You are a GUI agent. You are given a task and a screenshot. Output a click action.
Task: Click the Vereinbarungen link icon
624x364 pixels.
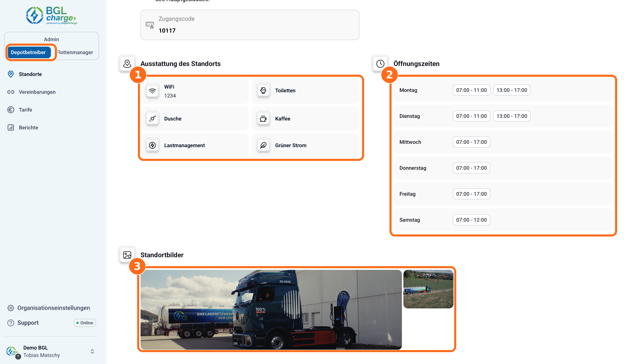point(11,92)
